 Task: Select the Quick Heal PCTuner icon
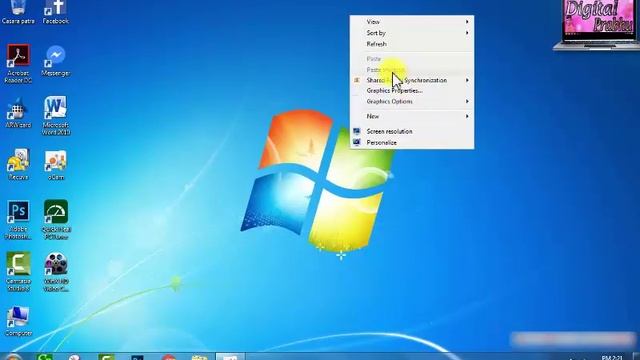click(56, 220)
